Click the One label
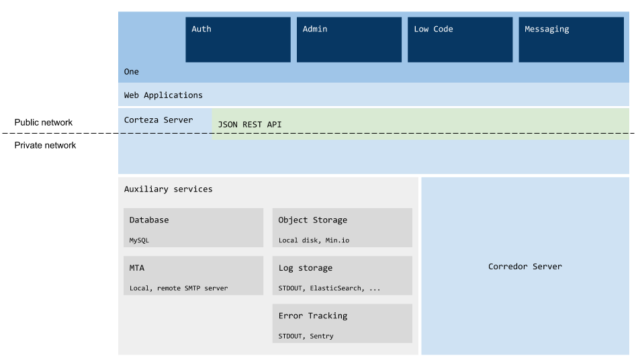The width and height of the screenshot is (638, 364). [132, 72]
